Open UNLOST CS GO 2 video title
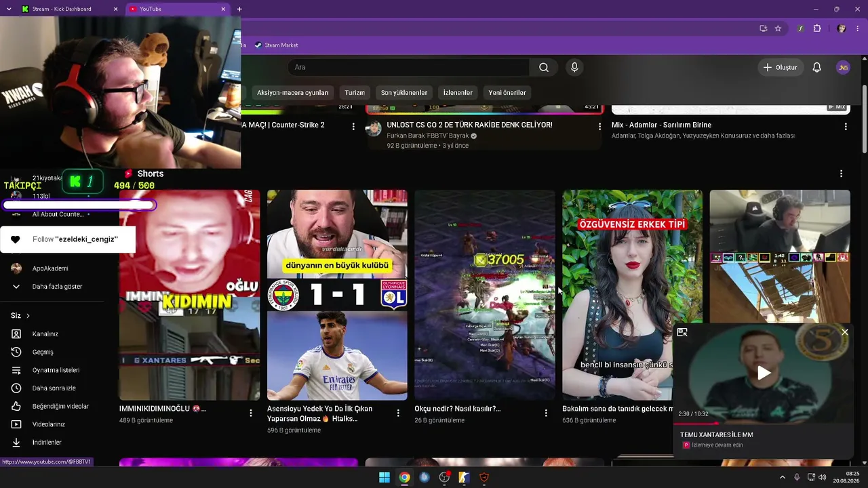 click(x=469, y=125)
